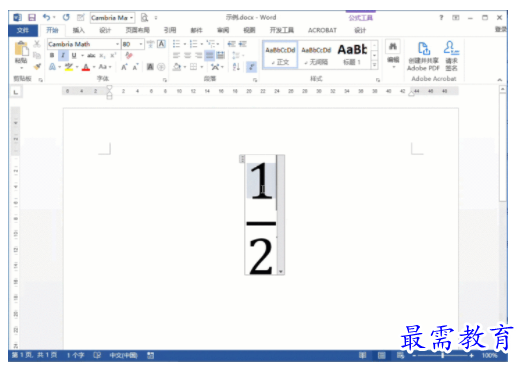Switch to the 引用 References tab
Image resolution: width=522 pixels, height=369 pixels.
click(170, 30)
